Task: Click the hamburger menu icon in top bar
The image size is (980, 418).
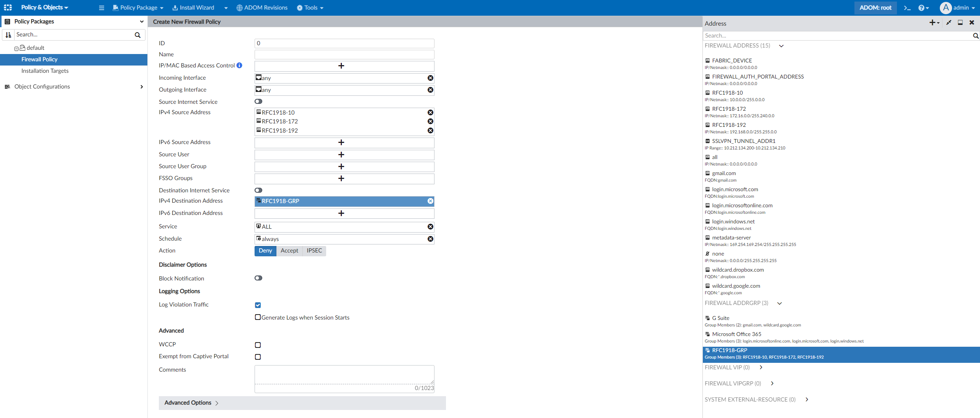Action: tap(101, 8)
